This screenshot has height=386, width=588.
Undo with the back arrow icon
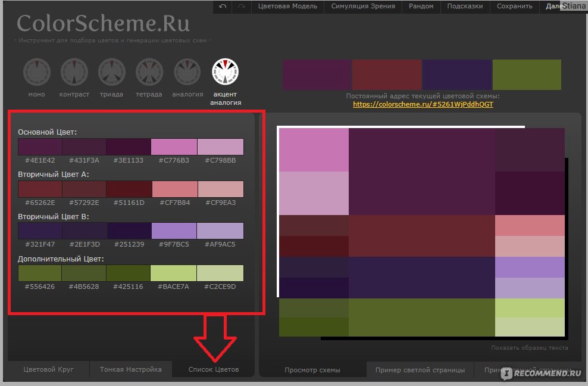tap(223, 7)
